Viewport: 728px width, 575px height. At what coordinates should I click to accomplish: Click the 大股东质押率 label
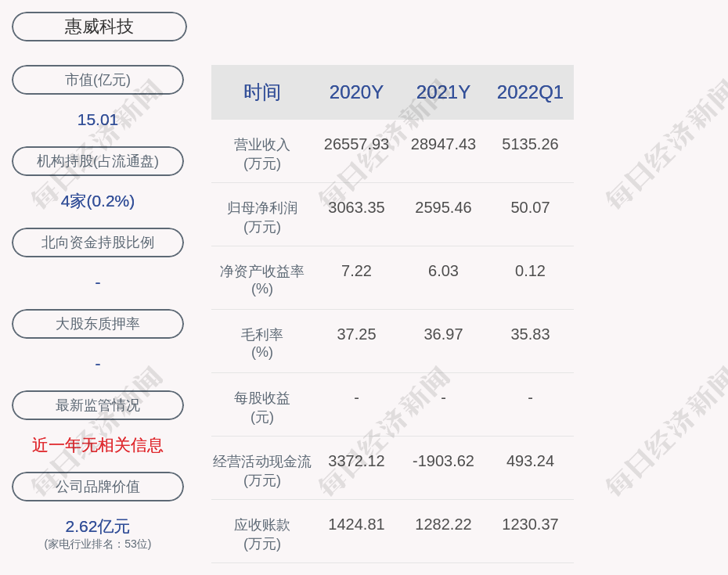coord(98,324)
